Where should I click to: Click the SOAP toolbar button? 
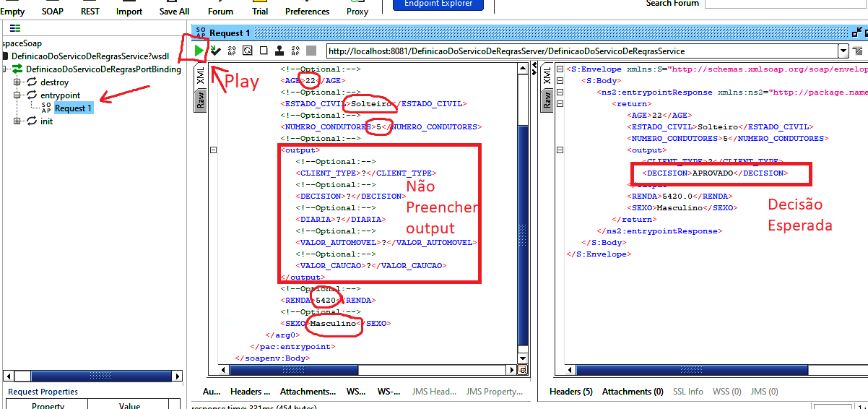pos(53,11)
